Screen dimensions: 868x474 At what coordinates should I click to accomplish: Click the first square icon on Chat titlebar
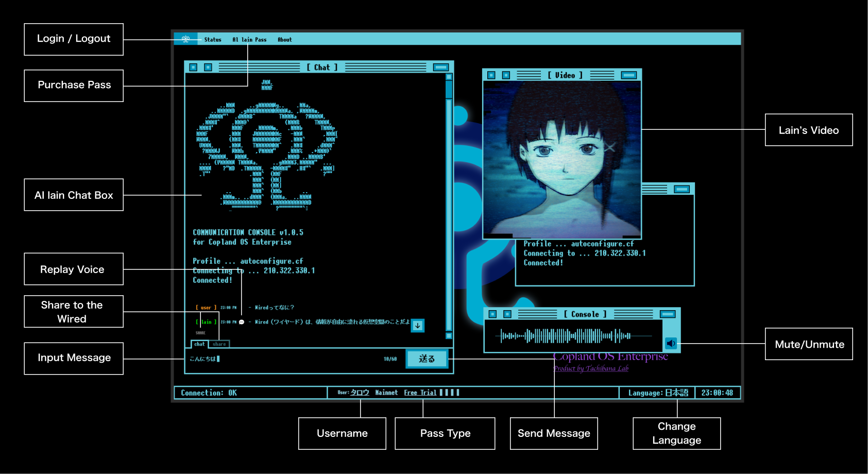coord(193,67)
